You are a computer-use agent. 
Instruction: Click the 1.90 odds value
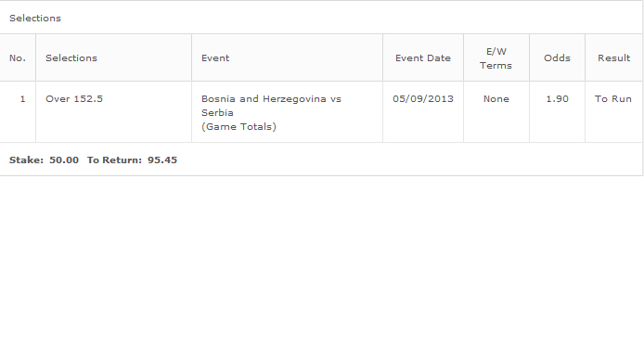coord(557,99)
